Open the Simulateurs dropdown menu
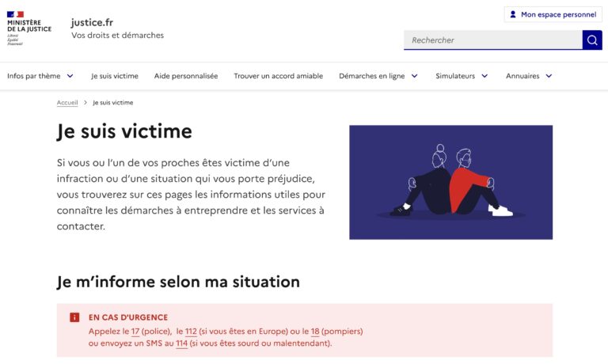The width and height of the screenshot is (608, 364). tap(462, 76)
